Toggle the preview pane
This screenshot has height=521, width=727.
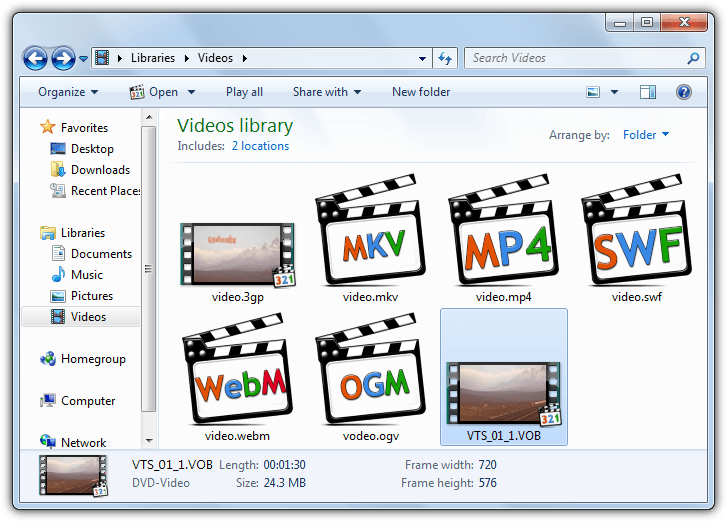[x=648, y=92]
